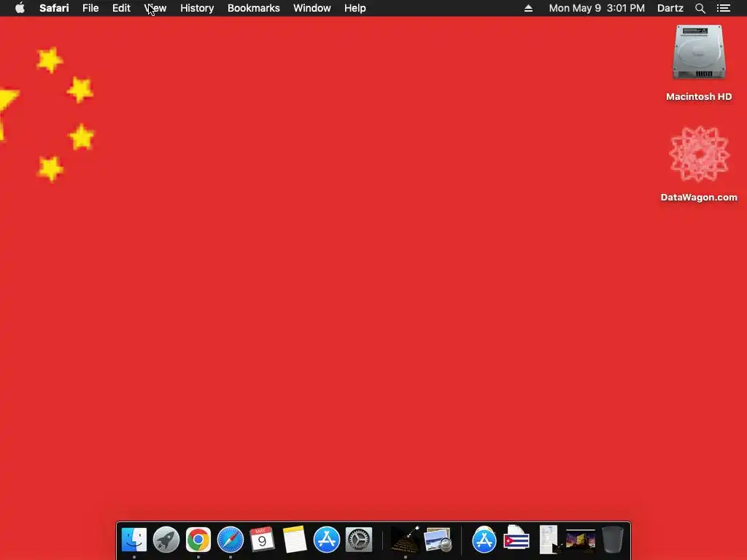The height and width of the screenshot is (560, 747).
Task: Open the App Store icon beside Notes
Action: (x=327, y=540)
